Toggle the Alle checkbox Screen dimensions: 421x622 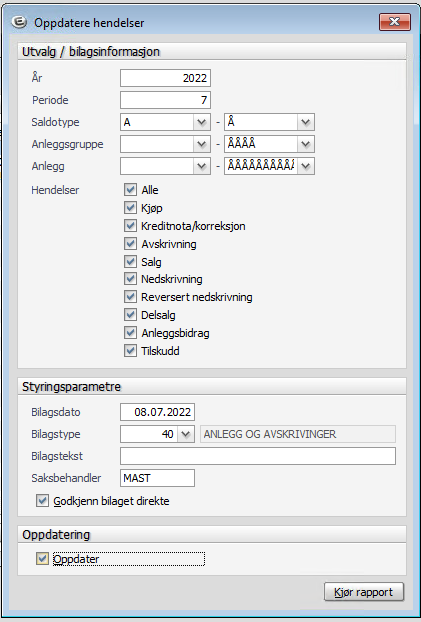tap(130, 190)
